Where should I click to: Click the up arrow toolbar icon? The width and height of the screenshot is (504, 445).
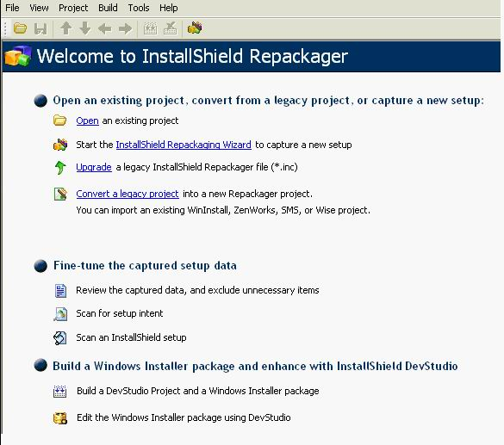(65, 28)
